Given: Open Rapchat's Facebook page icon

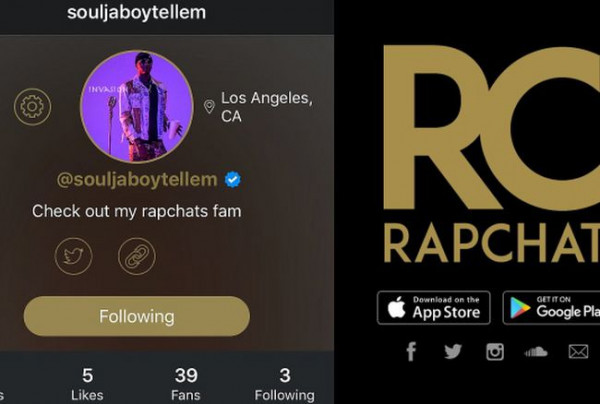Looking at the screenshot, I should pos(411,352).
